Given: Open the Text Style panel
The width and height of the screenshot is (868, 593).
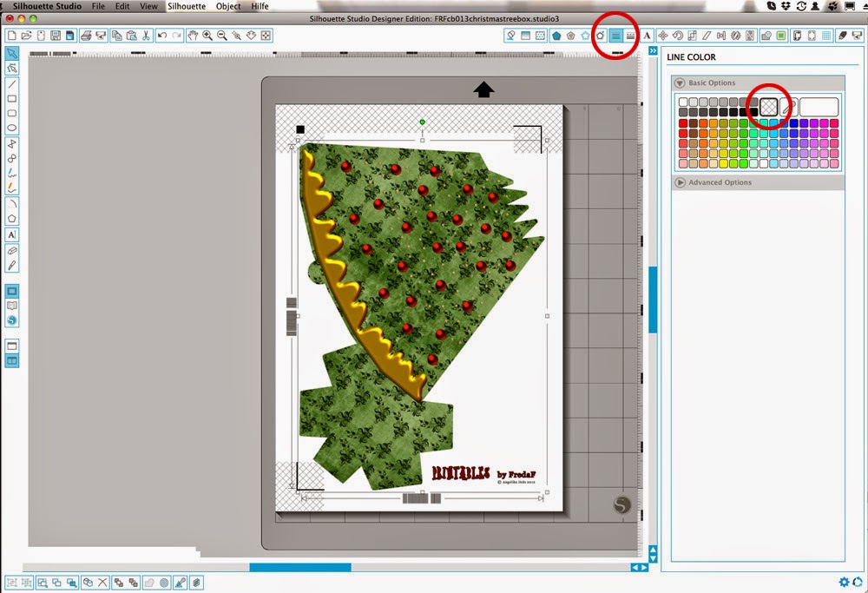Looking at the screenshot, I should point(647,36).
